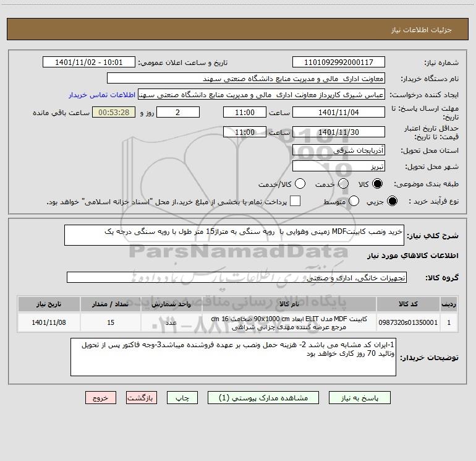Toggle the اسناد خزانه اسلامی payment checkbox

[295, 201]
